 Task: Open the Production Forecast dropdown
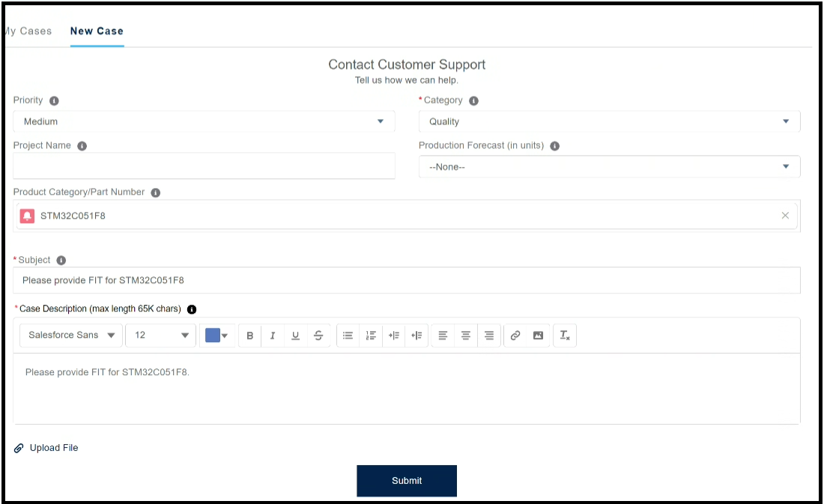[609, 167]
